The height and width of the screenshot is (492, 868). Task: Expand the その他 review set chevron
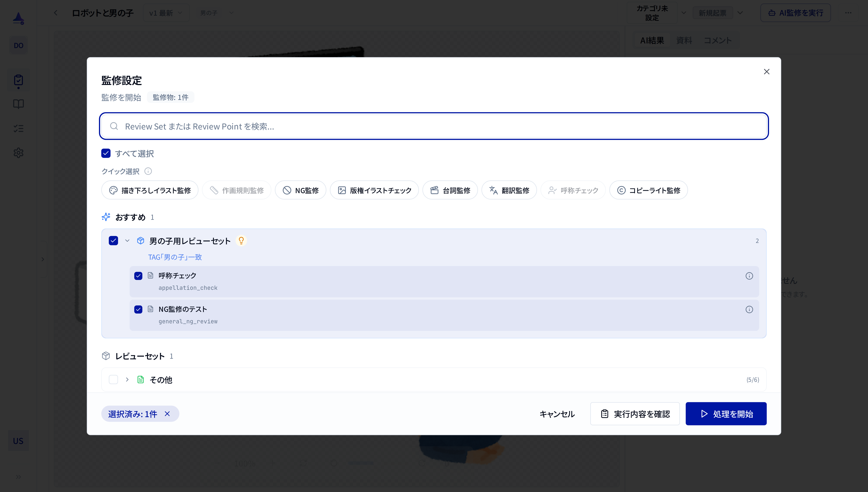(x=127, y=380)
